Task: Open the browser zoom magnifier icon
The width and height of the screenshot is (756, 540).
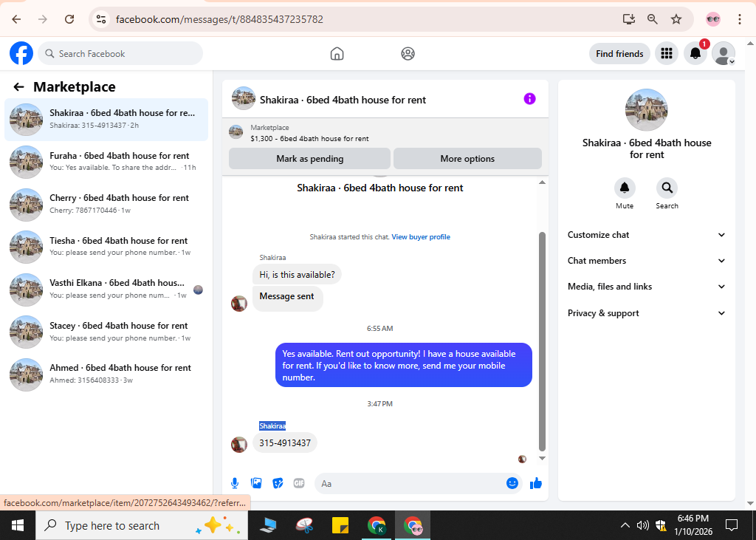Action: [x=653, y=19]
